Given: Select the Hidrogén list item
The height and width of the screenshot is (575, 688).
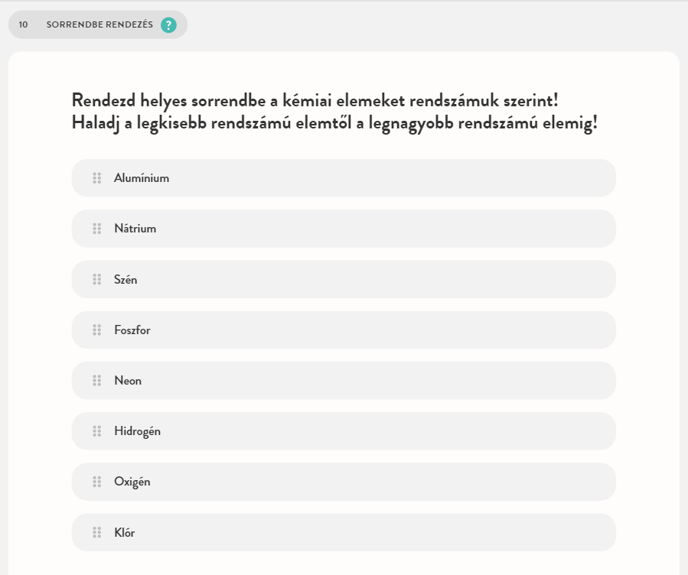Looking at the screenshot, I should tap(343, 431).
